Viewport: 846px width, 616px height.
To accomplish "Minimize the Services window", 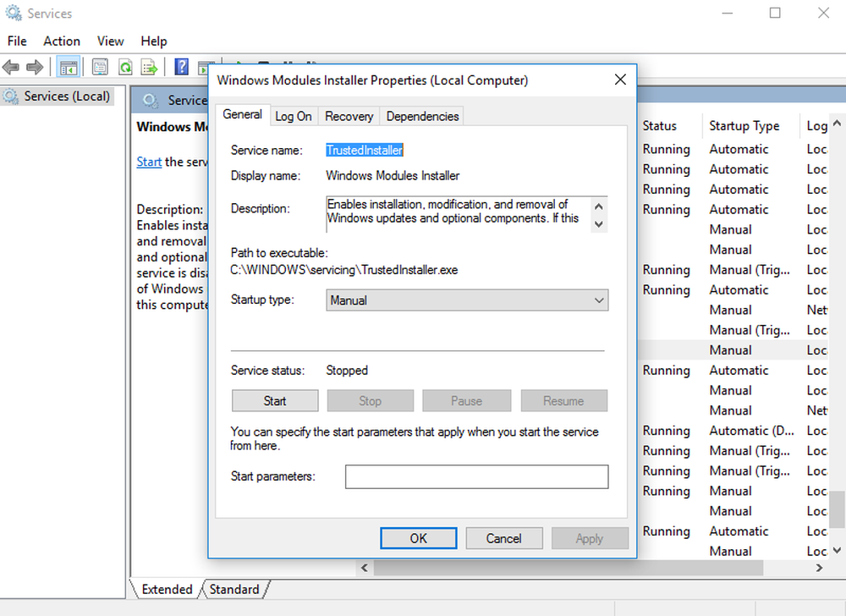I will [728, 13].
